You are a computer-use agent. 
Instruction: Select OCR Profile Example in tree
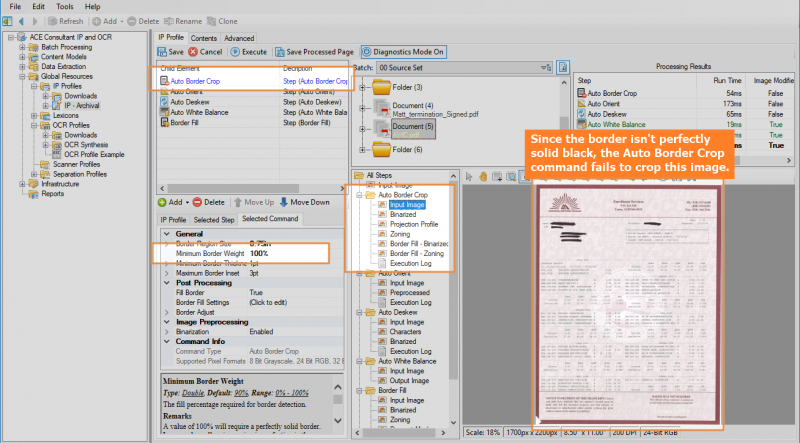tap(94, 155)
